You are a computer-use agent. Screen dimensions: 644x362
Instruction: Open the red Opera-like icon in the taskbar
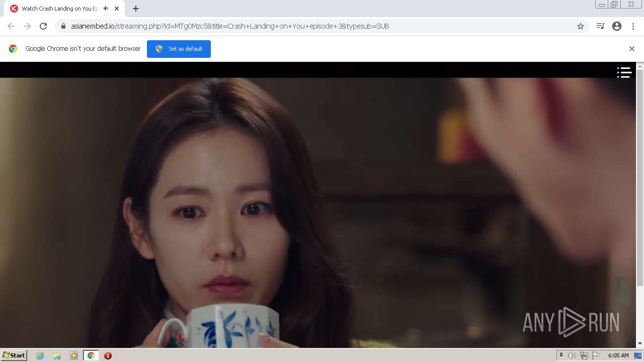(x=108, y=355)
